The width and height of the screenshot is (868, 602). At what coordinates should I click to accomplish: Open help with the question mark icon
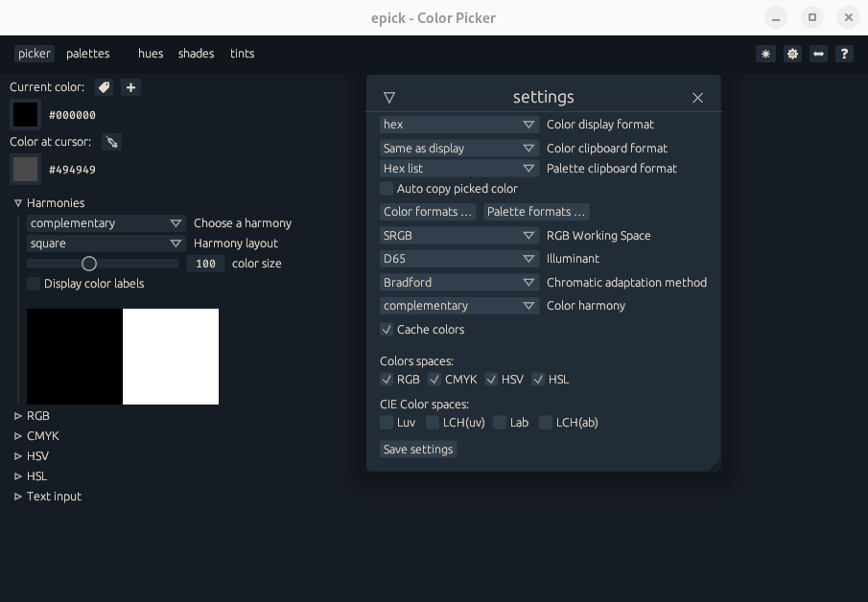tap(844, 54)
